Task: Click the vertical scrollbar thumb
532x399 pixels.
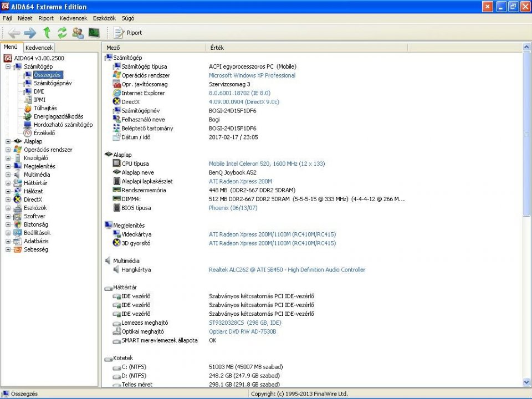Action: coord(526,134)
